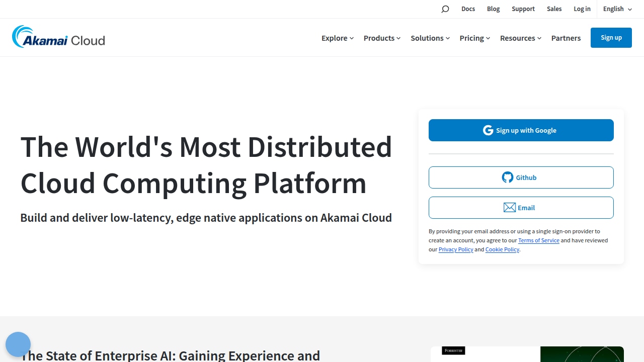Sign up using Github
Image resolution: width=644 pixels, height=362 pixels.
click(x=521, y=177)
